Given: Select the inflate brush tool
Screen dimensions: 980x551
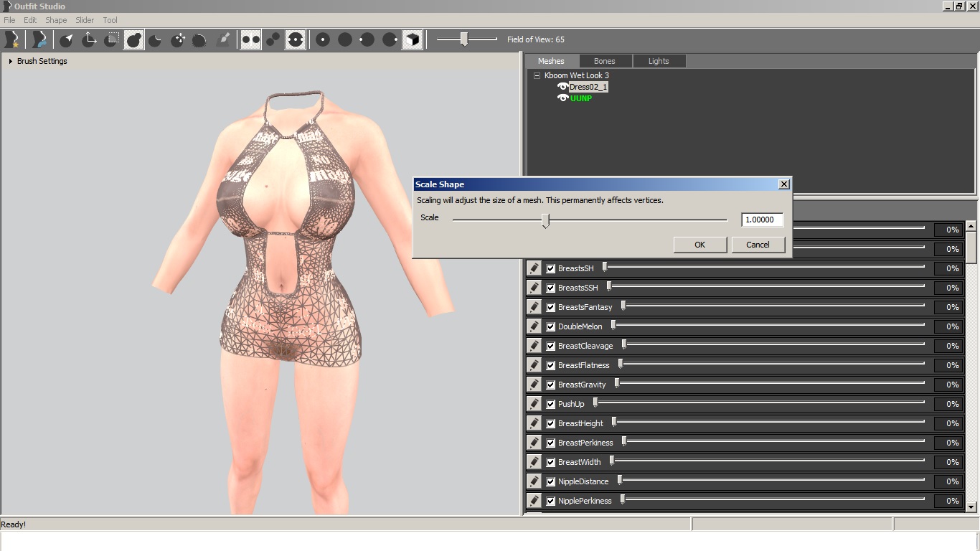Looking at the screenshot, I should pyautogui.click(x=133, y=39).
